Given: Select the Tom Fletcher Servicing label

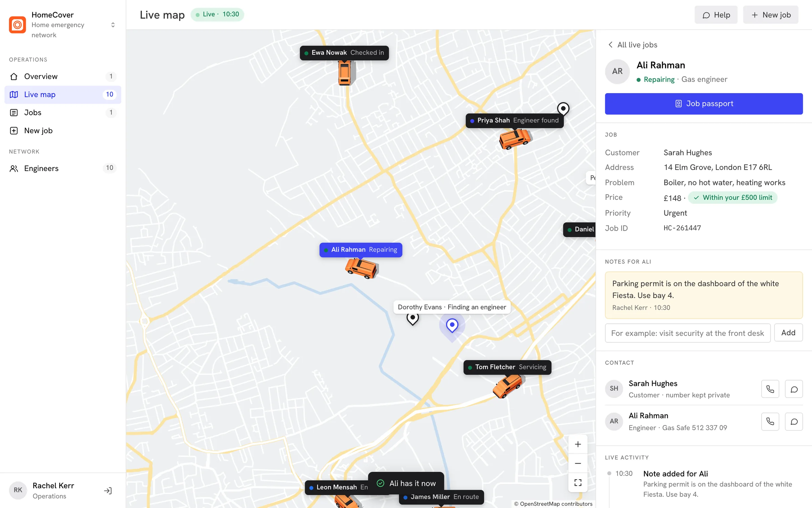Looking at the screenshot, I should pos(507,367).
